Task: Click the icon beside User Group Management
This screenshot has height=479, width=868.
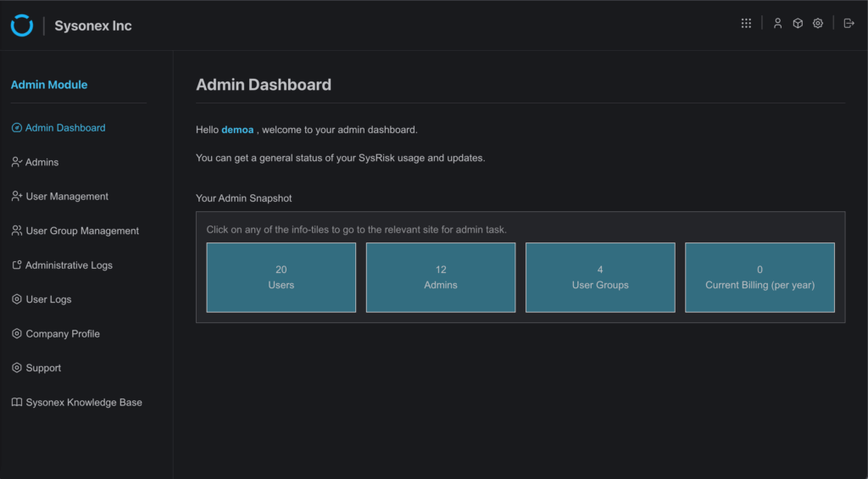Action: point(17,231)
